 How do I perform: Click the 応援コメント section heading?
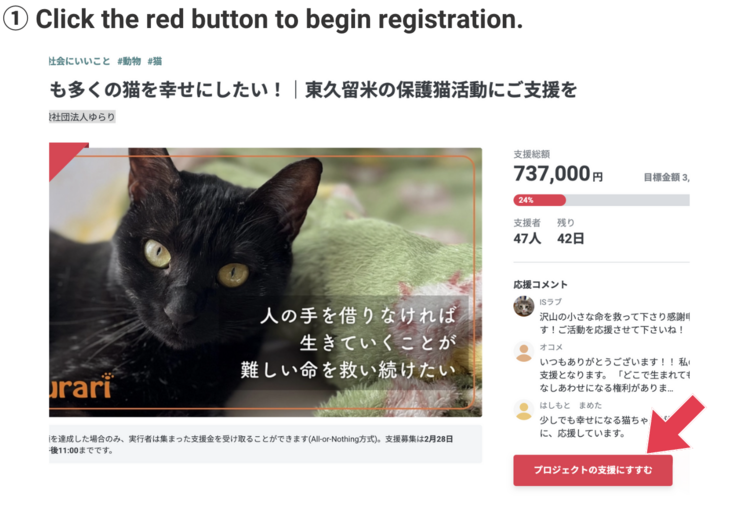pos(540,285)
